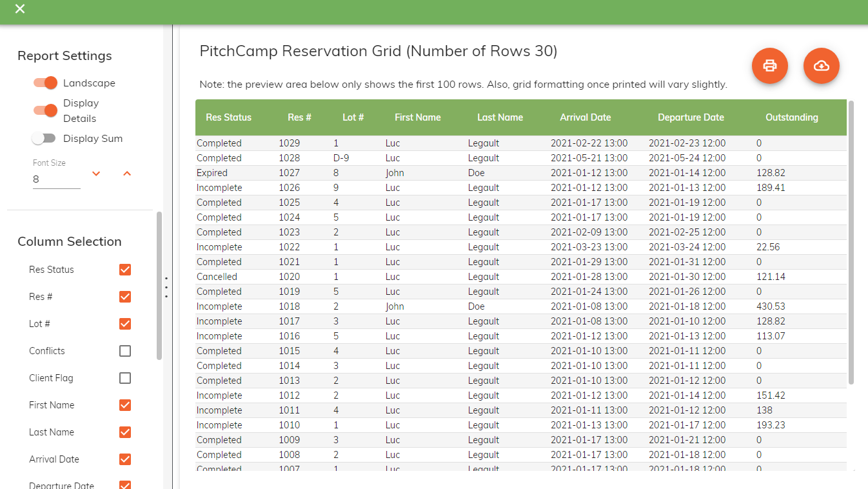Click outstanding amount 430.53

tap(771, 306)
